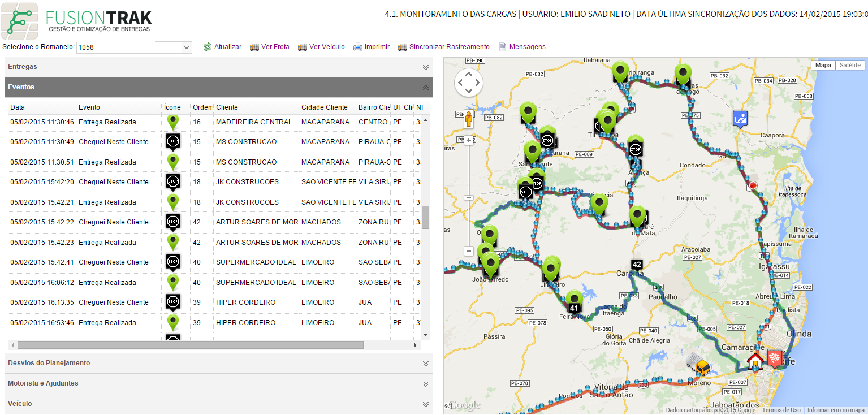Image resolution: width=868 pixels, height=415 pixels.
Task: Click the UF Cli column header
Action: coord(401,107)
